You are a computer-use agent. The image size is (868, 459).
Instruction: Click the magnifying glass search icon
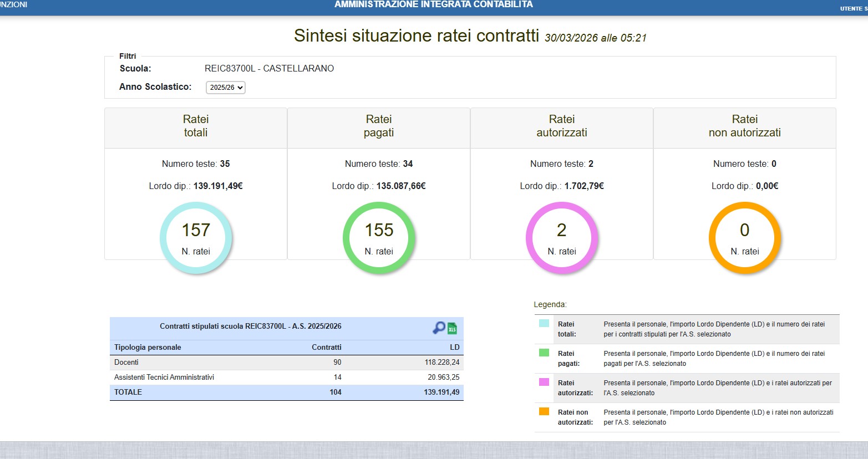439,328
